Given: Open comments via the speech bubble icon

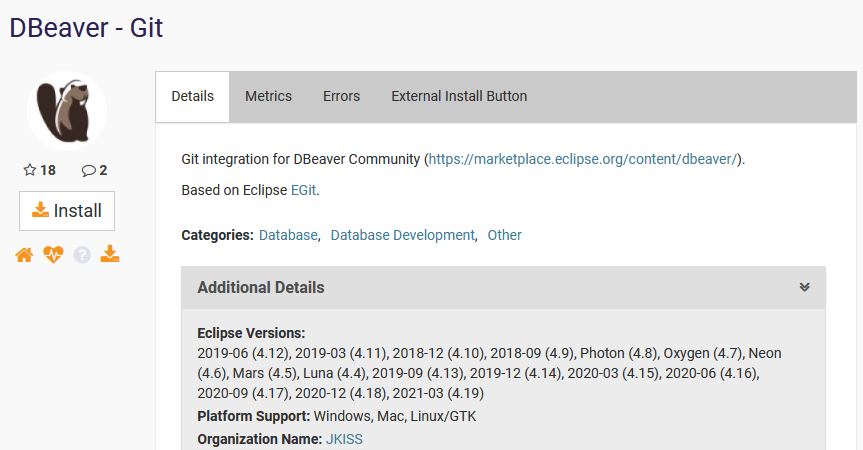Looking at the screenshot, I should click(88, 171).
